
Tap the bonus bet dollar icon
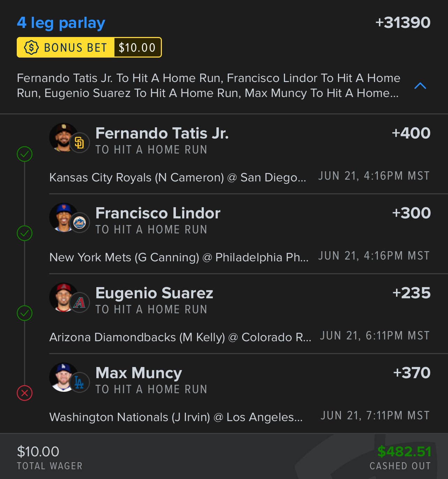coord(31,47)
